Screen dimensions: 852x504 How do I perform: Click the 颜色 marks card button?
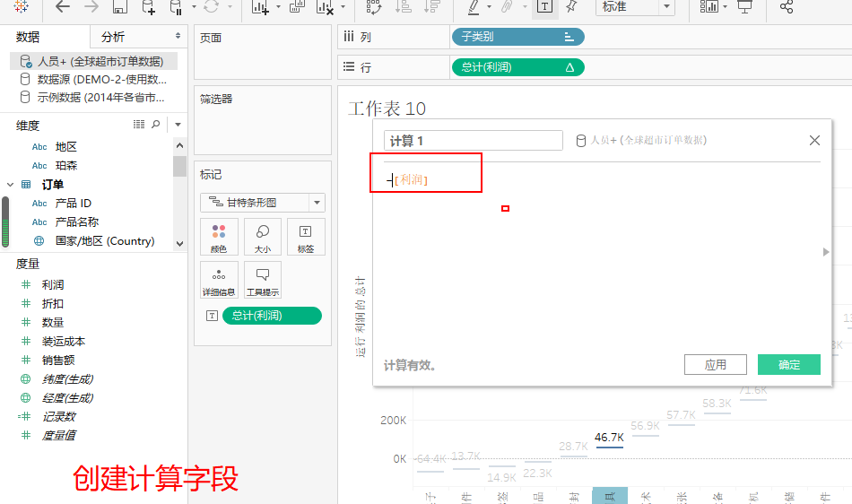(x=219, y=237)
